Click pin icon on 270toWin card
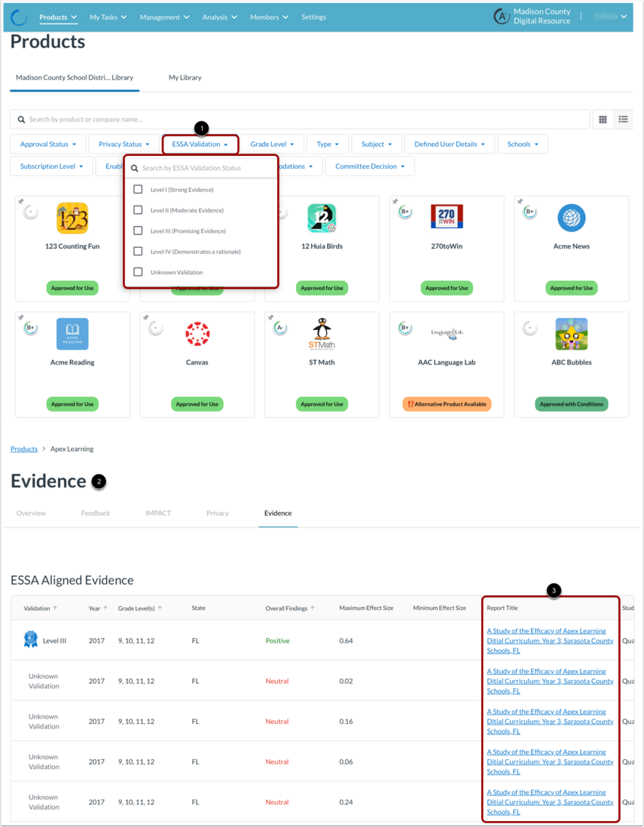644x827 pixels. [395, 201]
